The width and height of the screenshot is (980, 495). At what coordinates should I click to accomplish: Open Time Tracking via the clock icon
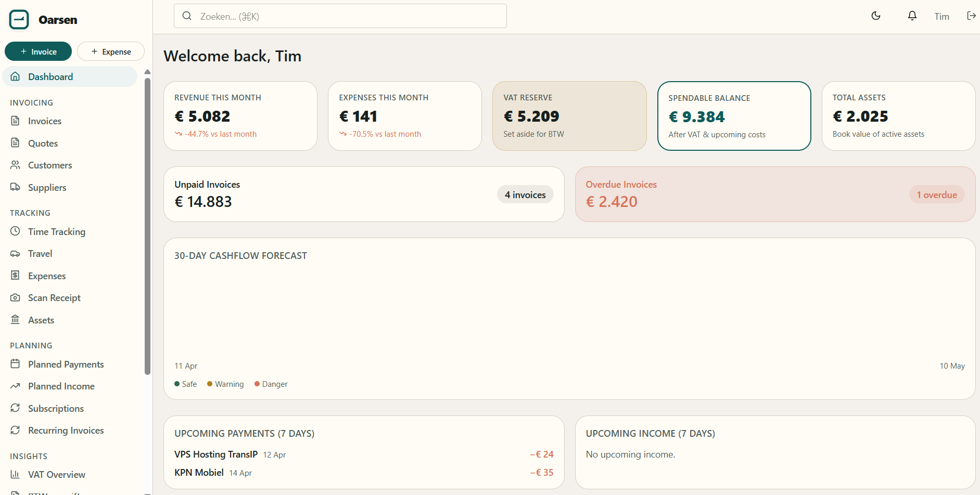[16, 231]
